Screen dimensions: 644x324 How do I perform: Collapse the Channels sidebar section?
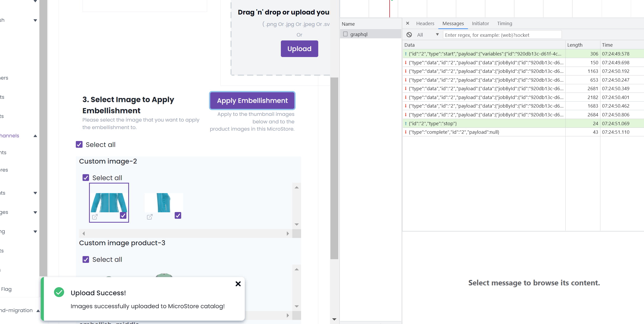coord(35,136)
